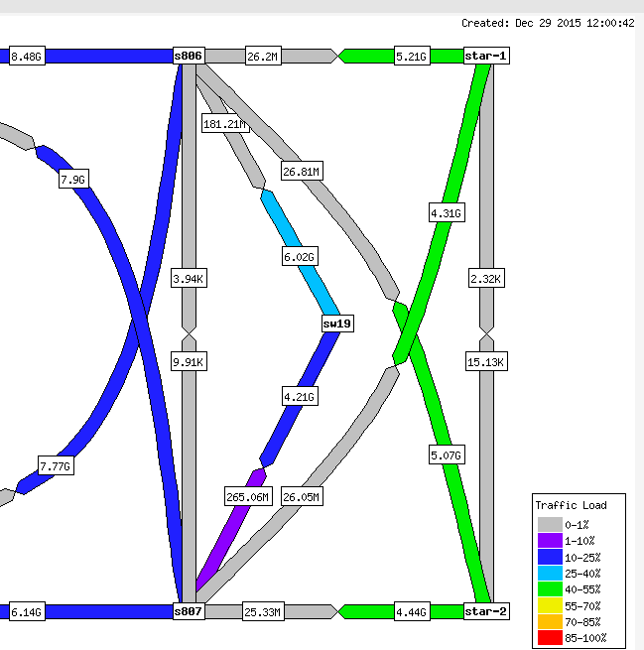Click the 26.05M link label

(302, 496)
